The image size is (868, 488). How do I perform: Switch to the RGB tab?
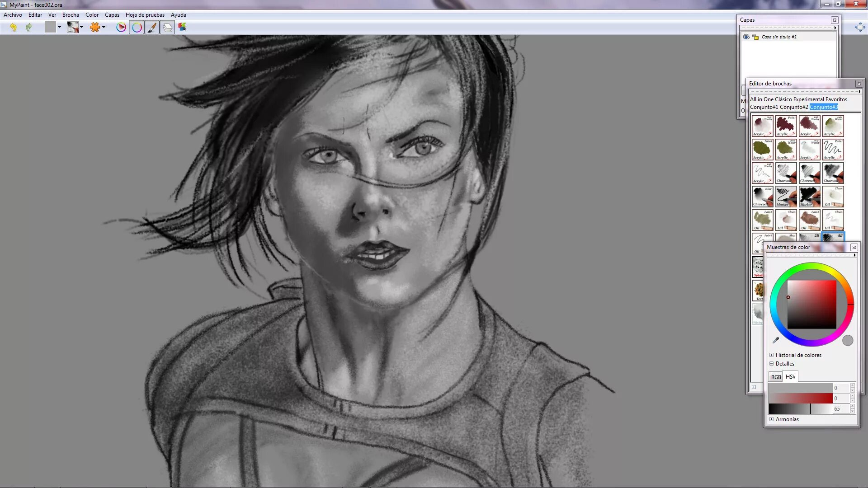coord(776,377)
